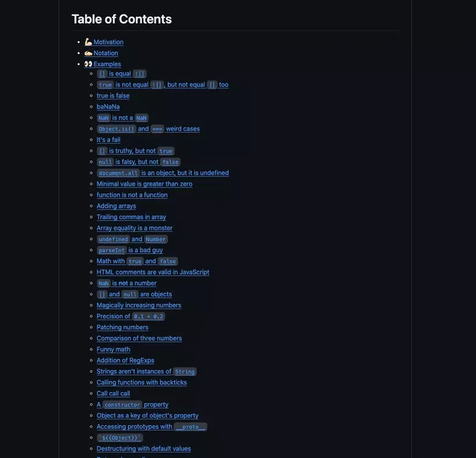Select 'Minimal value is greater than zero'
Image resolution: width=476 pixels, height=458 pixels.
[x=145, y=184]
